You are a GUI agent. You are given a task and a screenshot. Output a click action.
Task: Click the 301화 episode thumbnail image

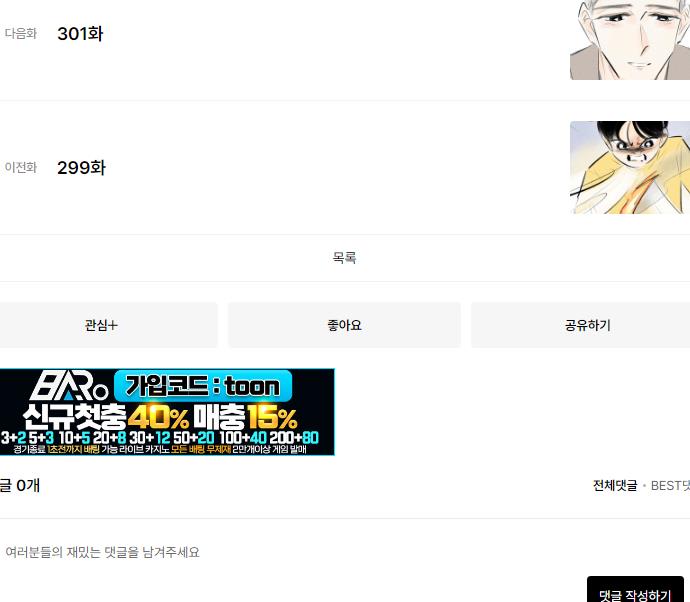(x=630, y=40)
